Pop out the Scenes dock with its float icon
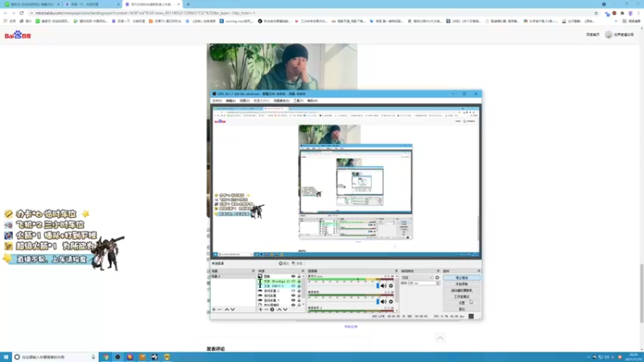644x362 pixels. pyautogui.click(x=253, y=271)
